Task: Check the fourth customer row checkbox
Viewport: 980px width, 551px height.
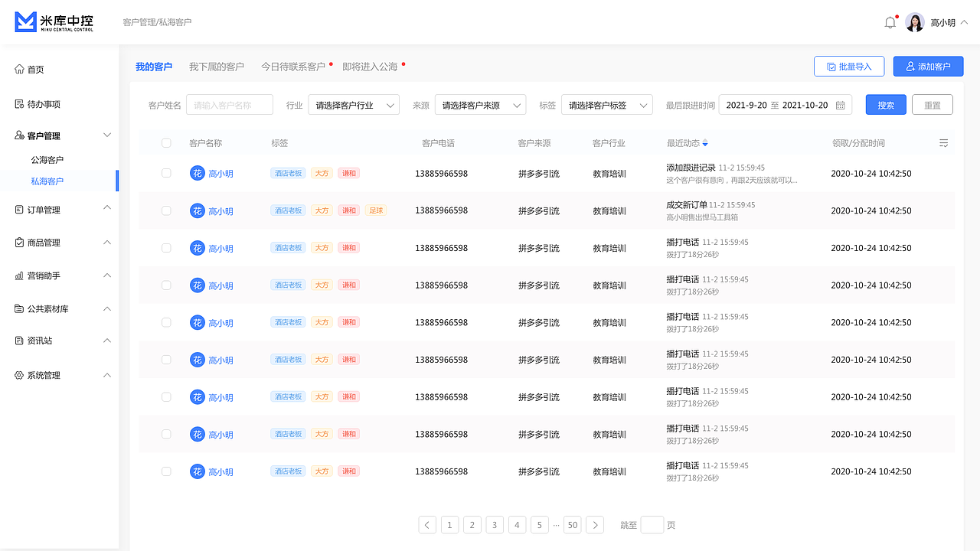Action: 166,285
